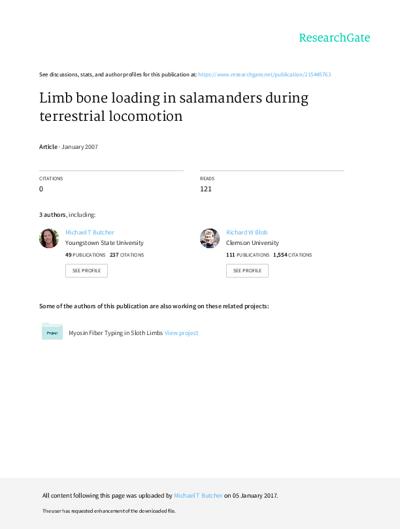The image size is (400, 529).
Task: Click the uploader Michael T Butcher link in footer
Action: pos(198,496)
